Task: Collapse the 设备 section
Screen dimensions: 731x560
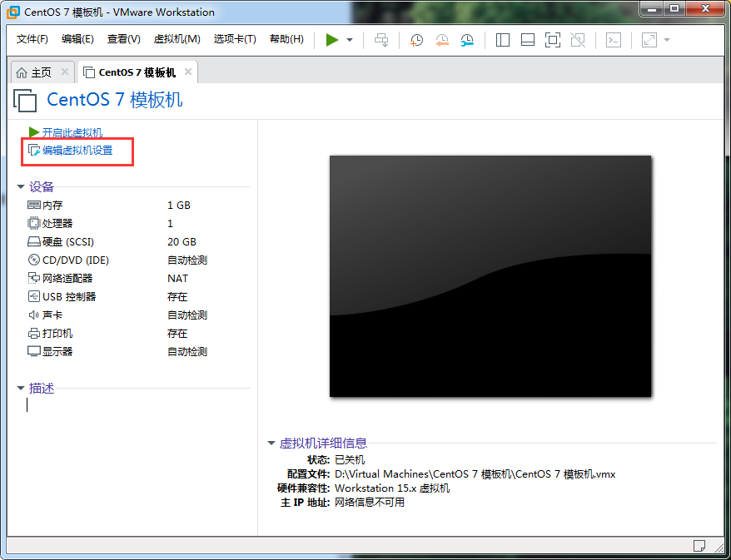Action: (21, 187)
